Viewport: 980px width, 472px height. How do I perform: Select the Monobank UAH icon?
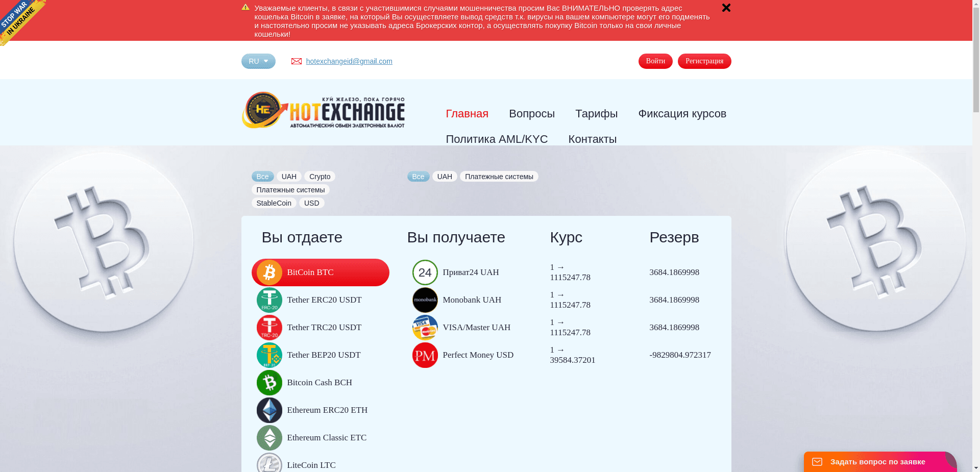point(425,300)
